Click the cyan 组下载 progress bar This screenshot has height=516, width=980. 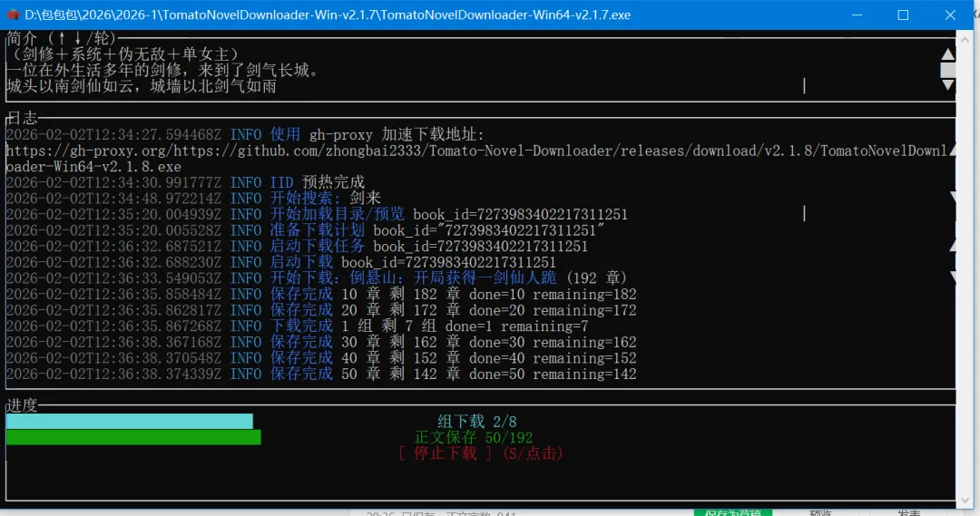(130, 421)
